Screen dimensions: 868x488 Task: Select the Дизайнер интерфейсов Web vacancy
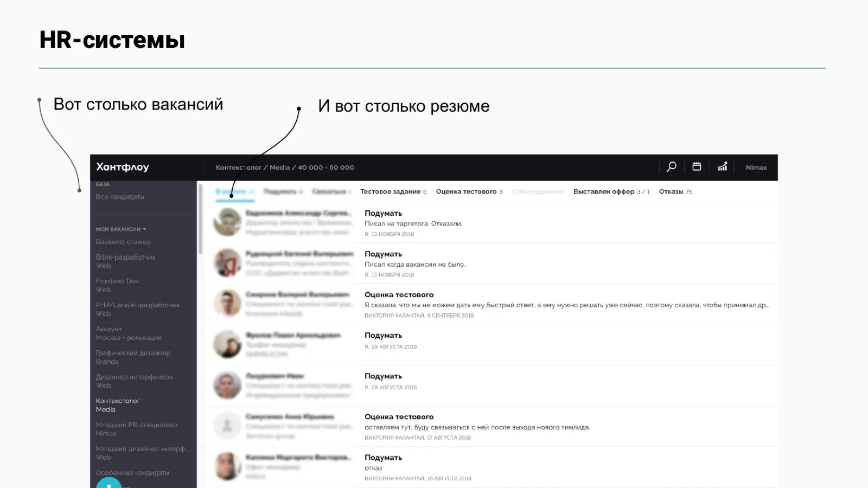point(134,381)
